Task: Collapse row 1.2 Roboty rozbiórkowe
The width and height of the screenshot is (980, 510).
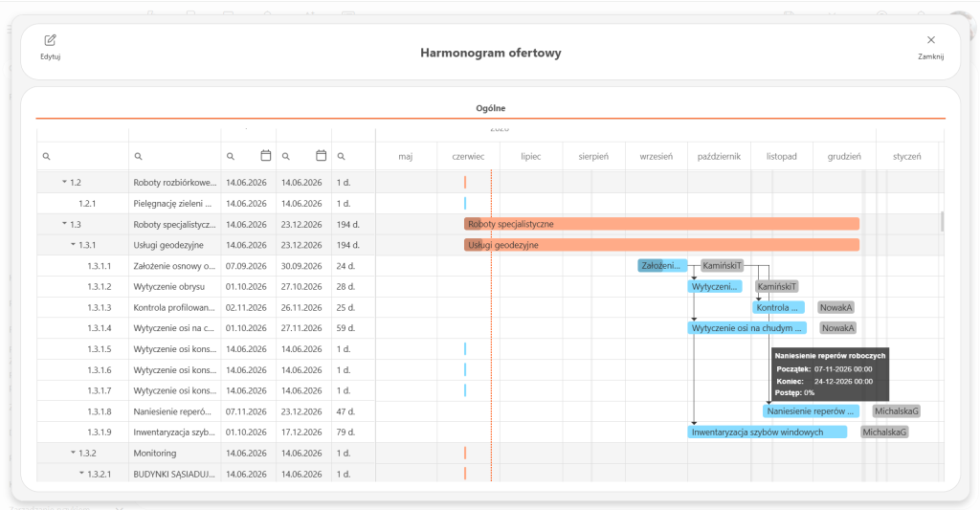Action: [64, 182]
